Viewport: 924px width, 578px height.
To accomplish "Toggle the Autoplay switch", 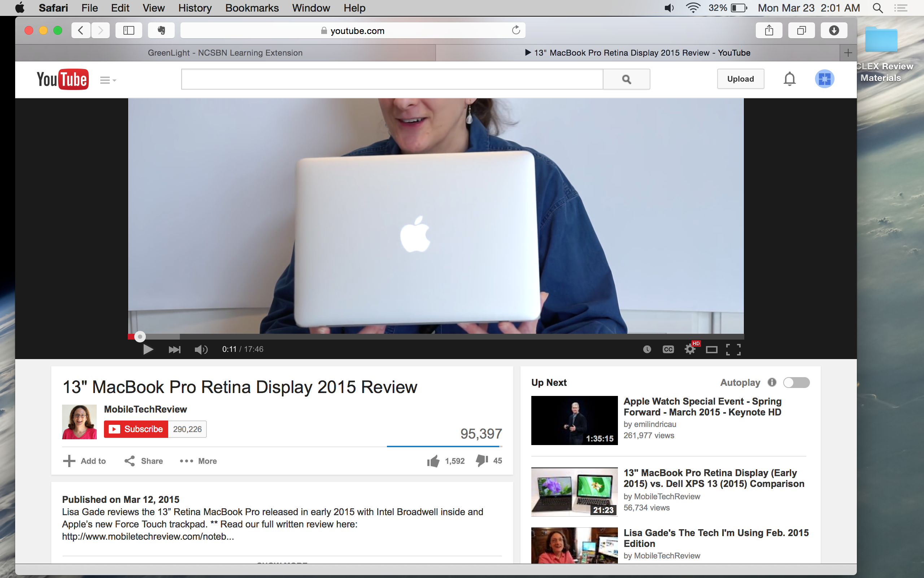I will pyautogui.click(x=796, y=382).
